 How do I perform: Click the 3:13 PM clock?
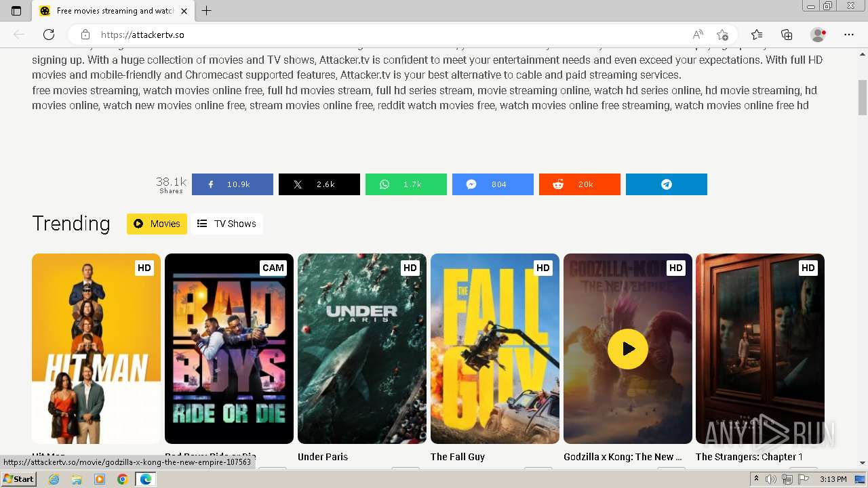[x=833, y=479]
